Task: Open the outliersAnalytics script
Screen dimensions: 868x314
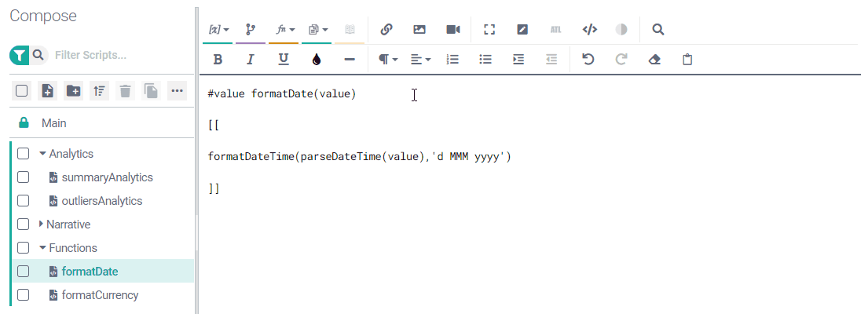Action: point(102,201)
